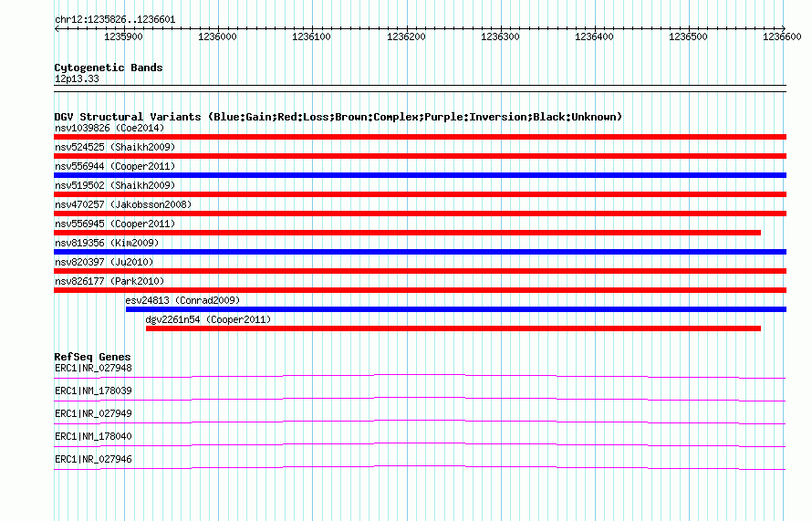
Task: Click the red bar under dgv2261n54
Action: tap(453, 328)
